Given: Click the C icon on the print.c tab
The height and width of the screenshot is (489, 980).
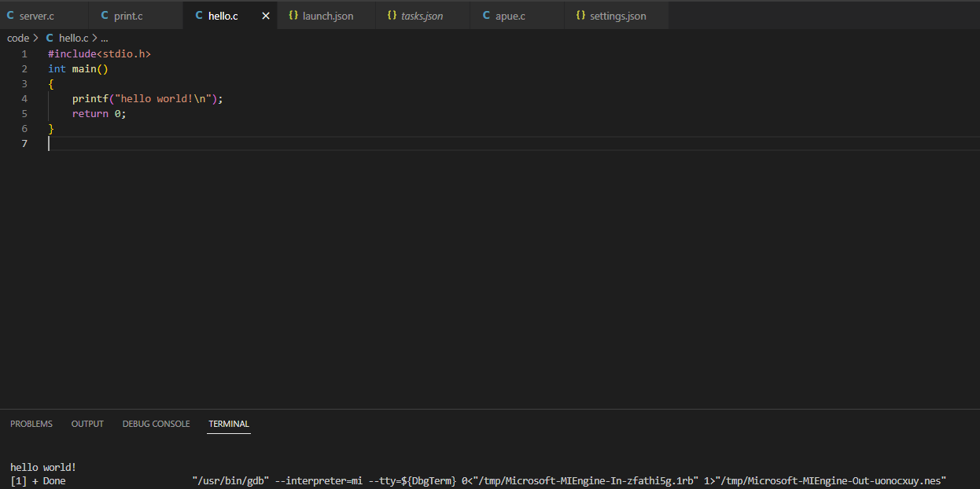Looking at the screenshot, I should click(x=105, y=15).
